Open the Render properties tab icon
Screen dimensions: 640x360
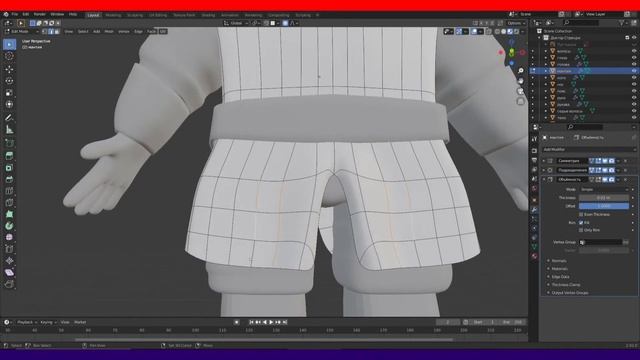tap(534, 150)
